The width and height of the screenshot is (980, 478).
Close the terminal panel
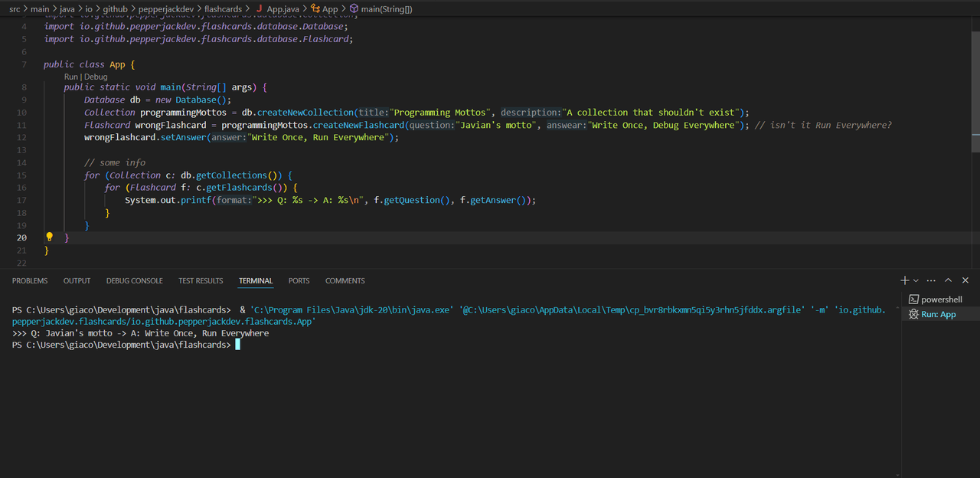(x=965, y=280)
